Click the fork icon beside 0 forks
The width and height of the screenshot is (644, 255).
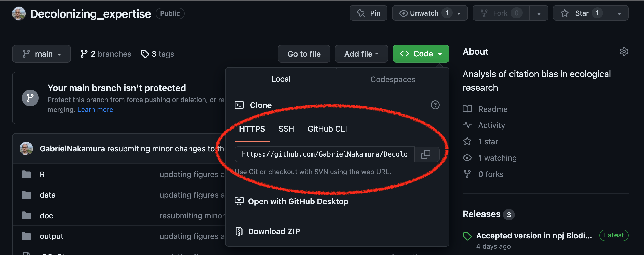[x=467, y=174]
